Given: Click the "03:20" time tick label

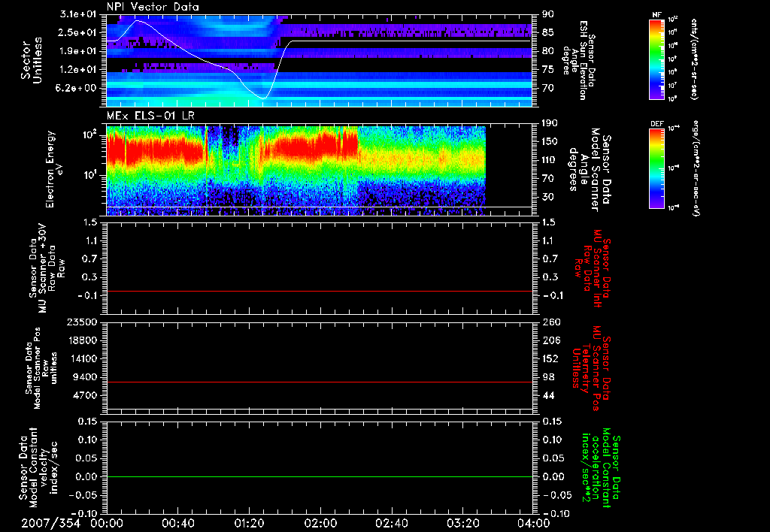Looking at the screenshot, I should 462,523.
